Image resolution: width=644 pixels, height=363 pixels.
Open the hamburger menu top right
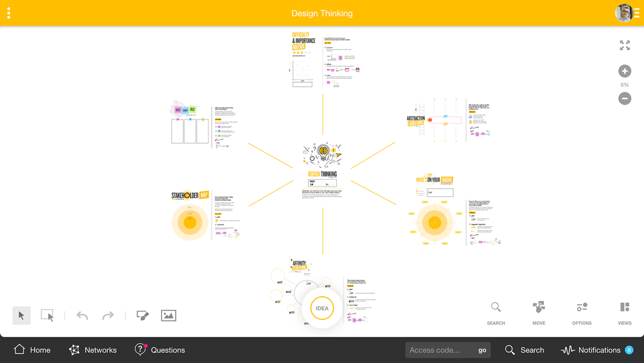[x=636, y=13]
